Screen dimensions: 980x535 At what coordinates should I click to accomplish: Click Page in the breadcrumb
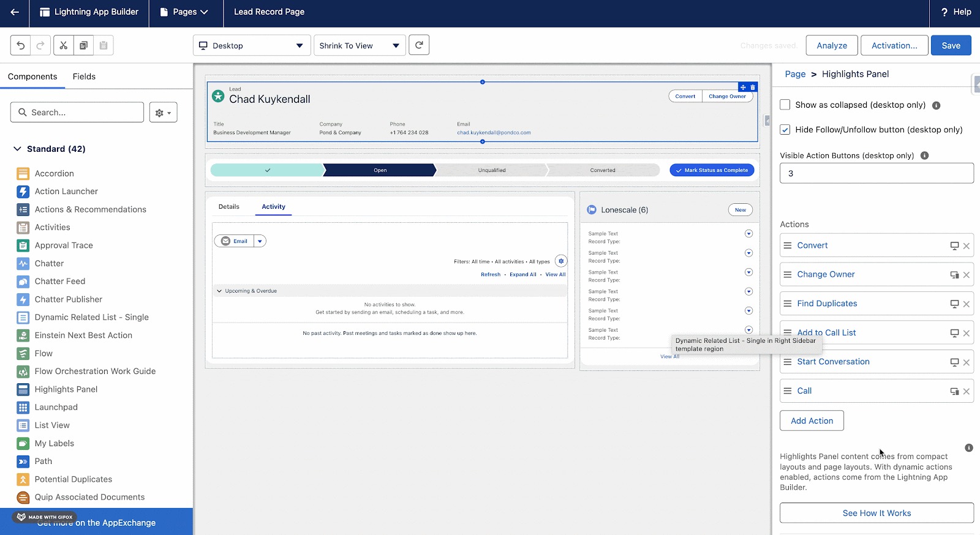pyautogui.click(x=795, y=74)
